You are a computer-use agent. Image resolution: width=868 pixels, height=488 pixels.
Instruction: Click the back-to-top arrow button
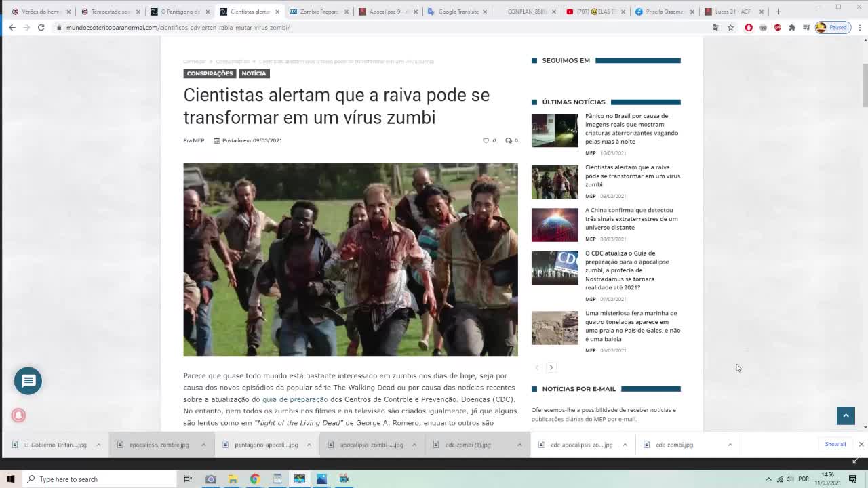[x=846, y=415]
